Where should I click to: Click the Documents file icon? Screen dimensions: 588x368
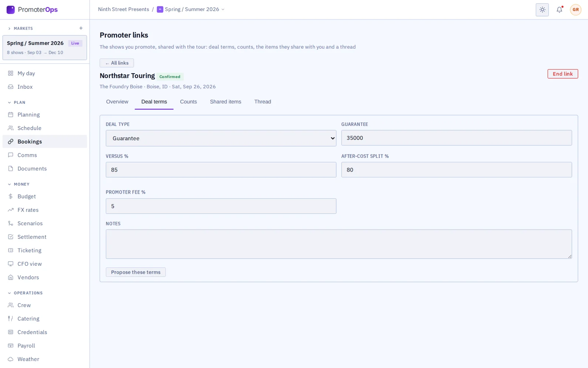pos(11,169)
